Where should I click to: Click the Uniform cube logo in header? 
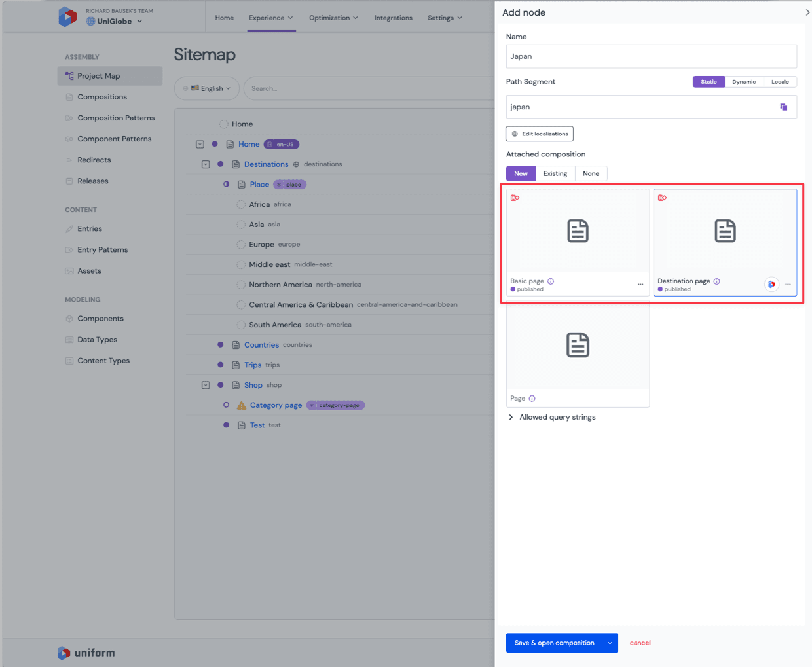[x=67, y=16]
